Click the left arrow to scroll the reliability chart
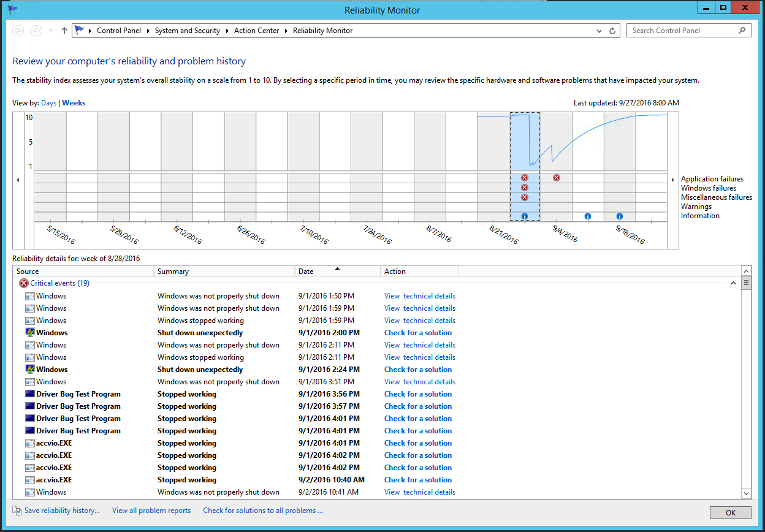The image size is (765, 532). click(x=18, y=180)
